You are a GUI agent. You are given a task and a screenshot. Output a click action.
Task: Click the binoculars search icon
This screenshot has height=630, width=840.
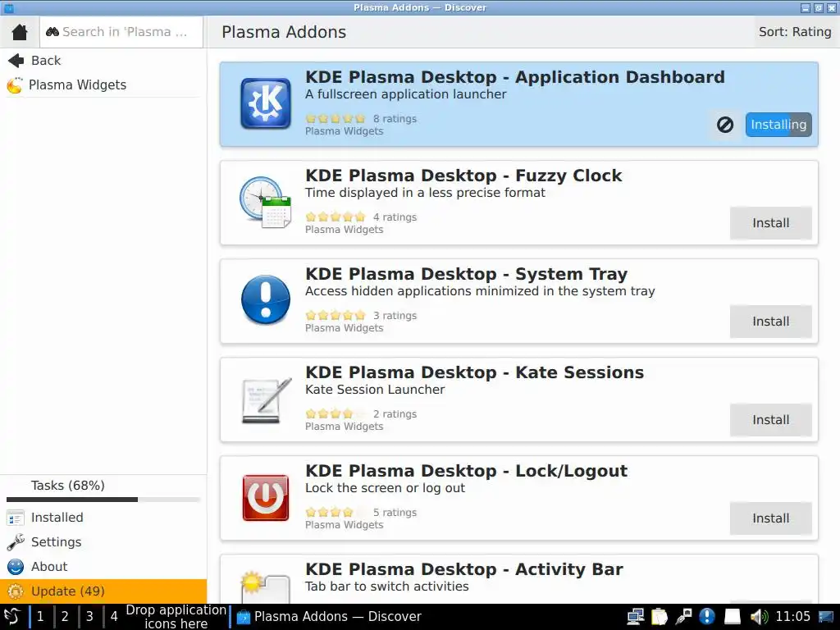[x=52, y=32]
